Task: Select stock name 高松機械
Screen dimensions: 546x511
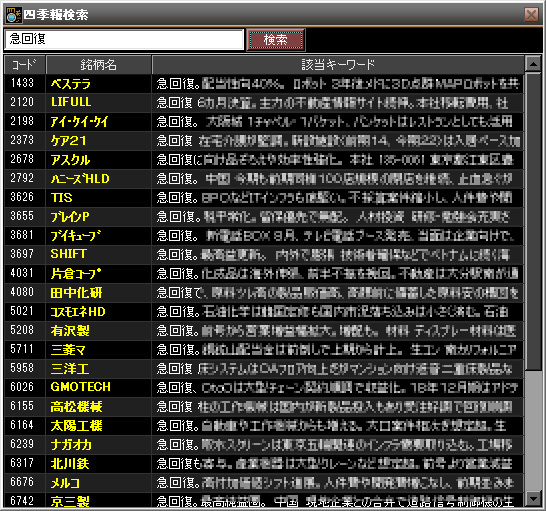Action: click(76, 407)
